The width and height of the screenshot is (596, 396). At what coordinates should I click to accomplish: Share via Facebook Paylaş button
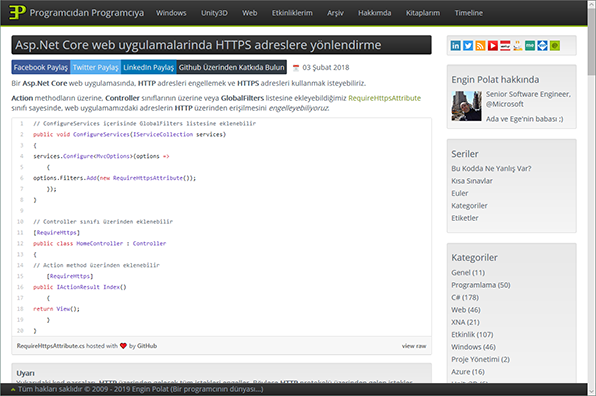[41, 67]
